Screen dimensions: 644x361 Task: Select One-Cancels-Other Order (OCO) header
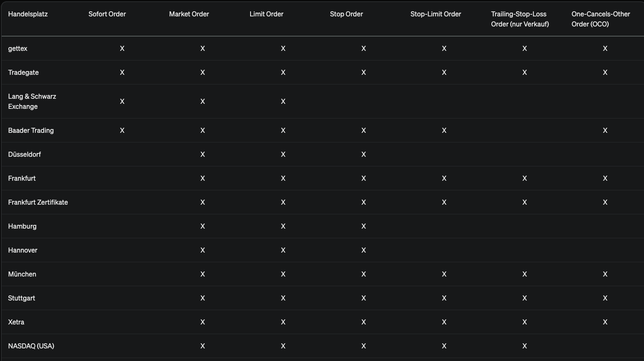[601, 19]
